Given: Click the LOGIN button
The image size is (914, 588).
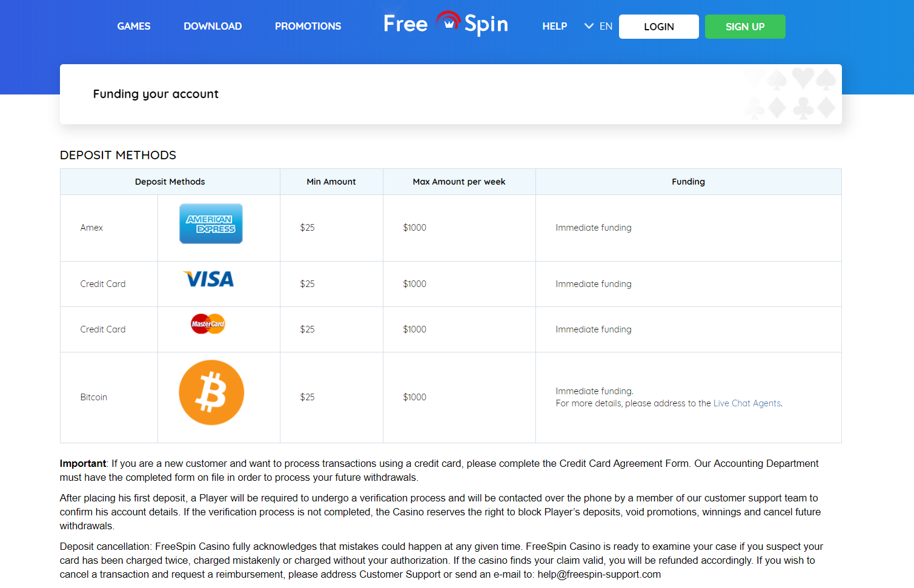Looking at the screenshot, I should [659, 27].
